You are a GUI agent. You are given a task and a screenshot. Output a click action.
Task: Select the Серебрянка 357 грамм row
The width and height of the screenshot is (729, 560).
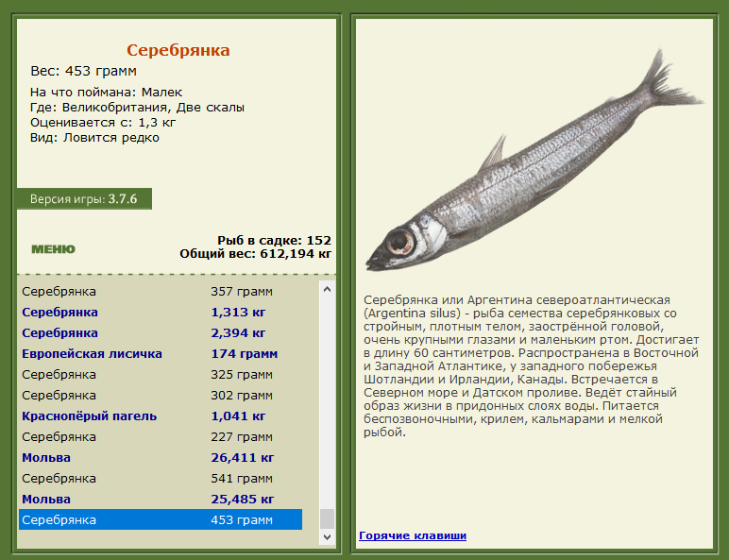tap(161, 292)
